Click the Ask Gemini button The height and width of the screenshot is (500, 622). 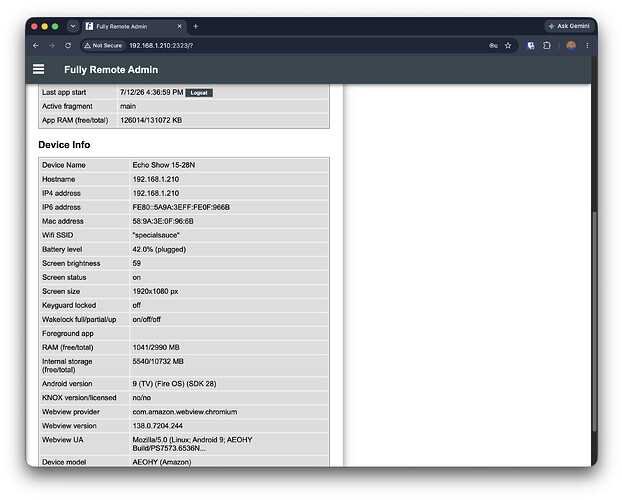pyautogui.click(x=569, y=26)
